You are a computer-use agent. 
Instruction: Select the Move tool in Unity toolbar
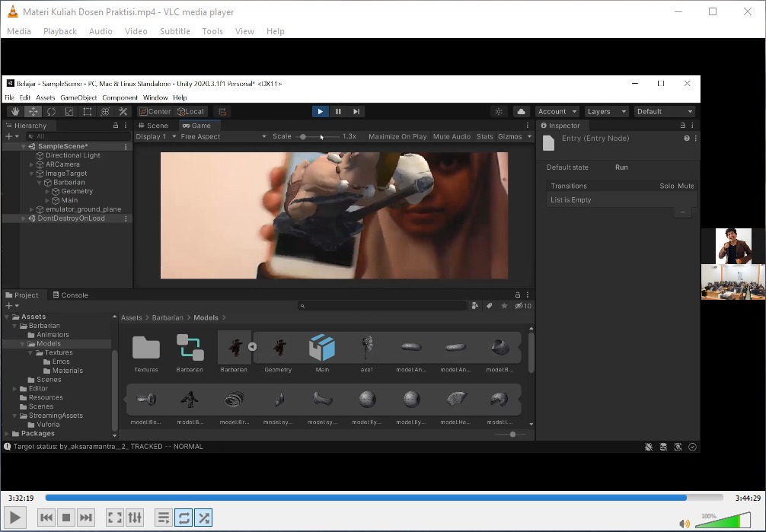(x=34, y=111)
